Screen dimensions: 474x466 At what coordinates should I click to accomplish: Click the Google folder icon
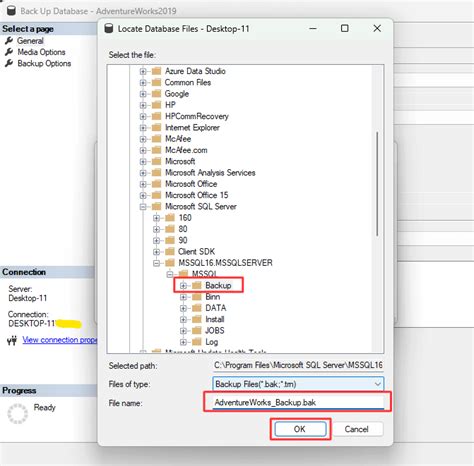[x=156, y=94]
